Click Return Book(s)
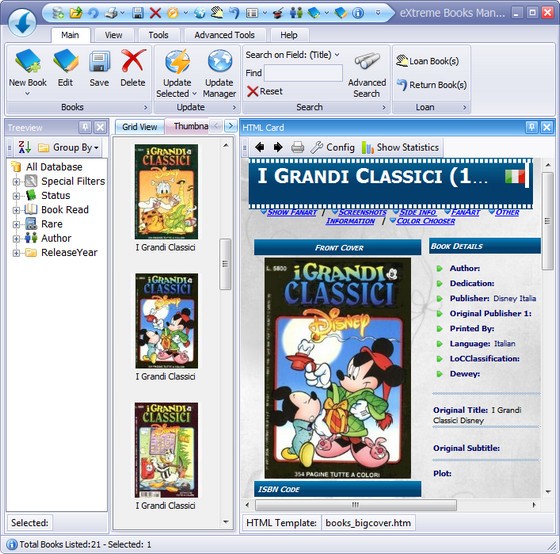Viewport: 560px width, 554px height. [x=431, y=85]
